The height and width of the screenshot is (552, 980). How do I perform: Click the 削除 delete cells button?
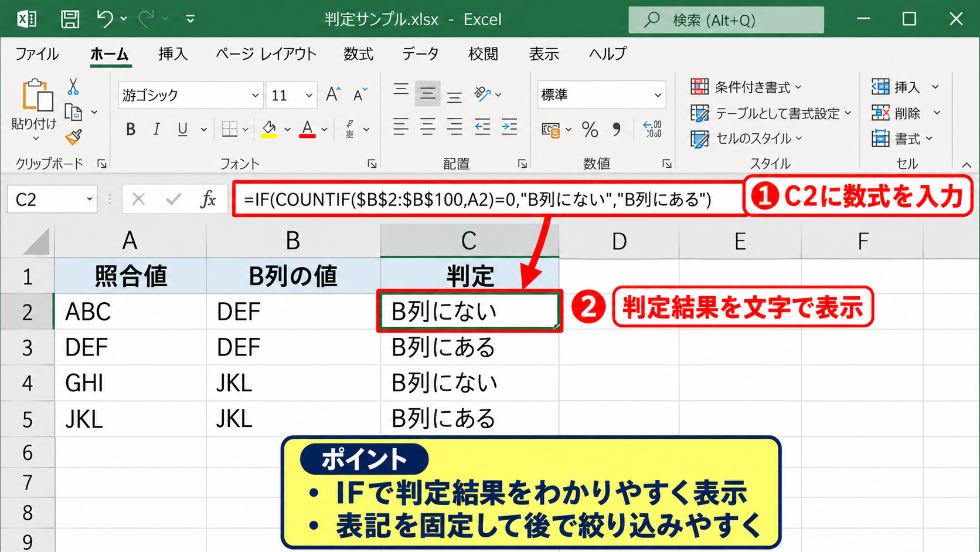coord(896,113)
